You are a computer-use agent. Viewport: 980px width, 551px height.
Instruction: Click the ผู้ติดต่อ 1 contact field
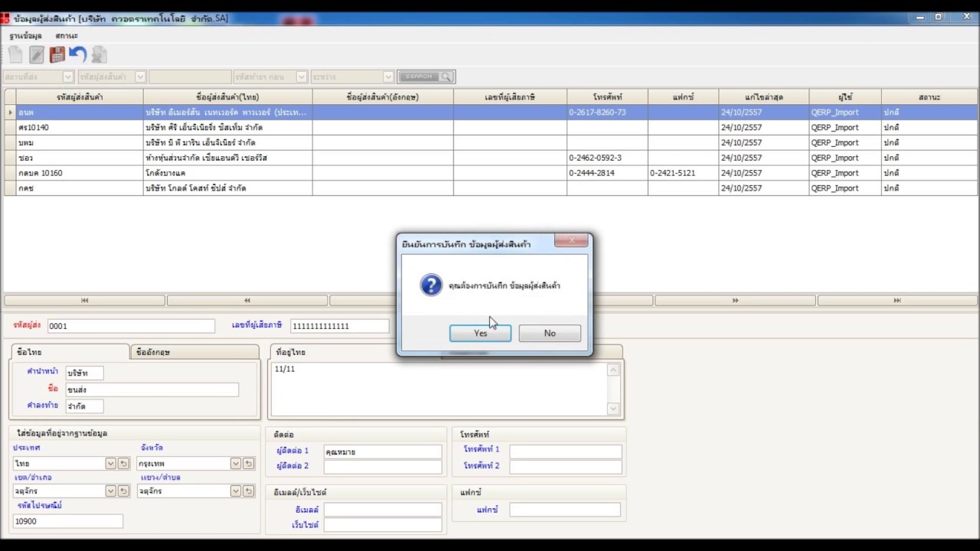tap(382, 452)
